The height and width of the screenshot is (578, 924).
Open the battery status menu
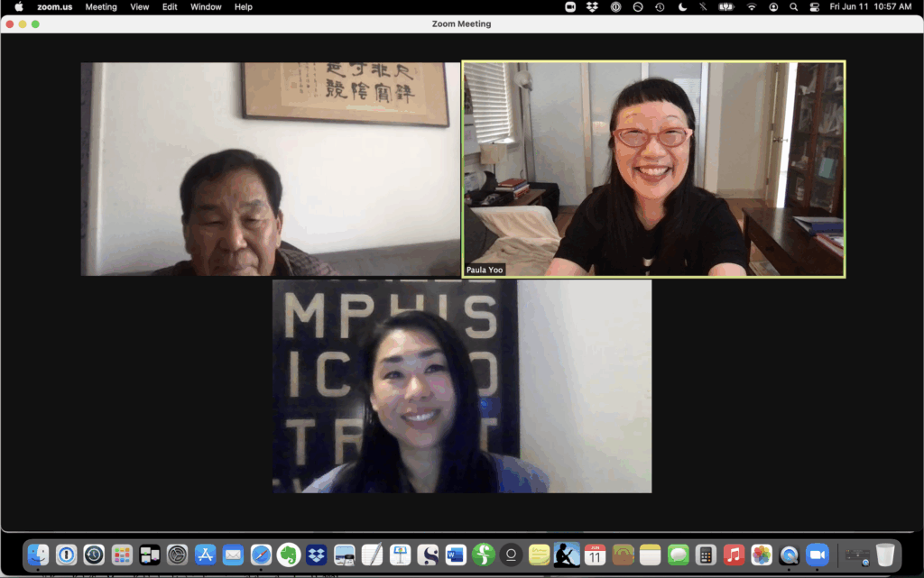click(726, 6)
